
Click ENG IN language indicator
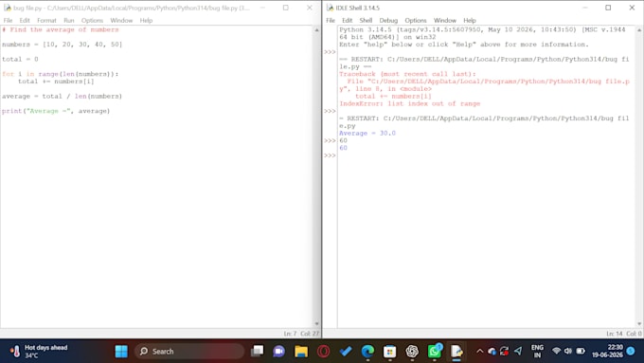537,351
